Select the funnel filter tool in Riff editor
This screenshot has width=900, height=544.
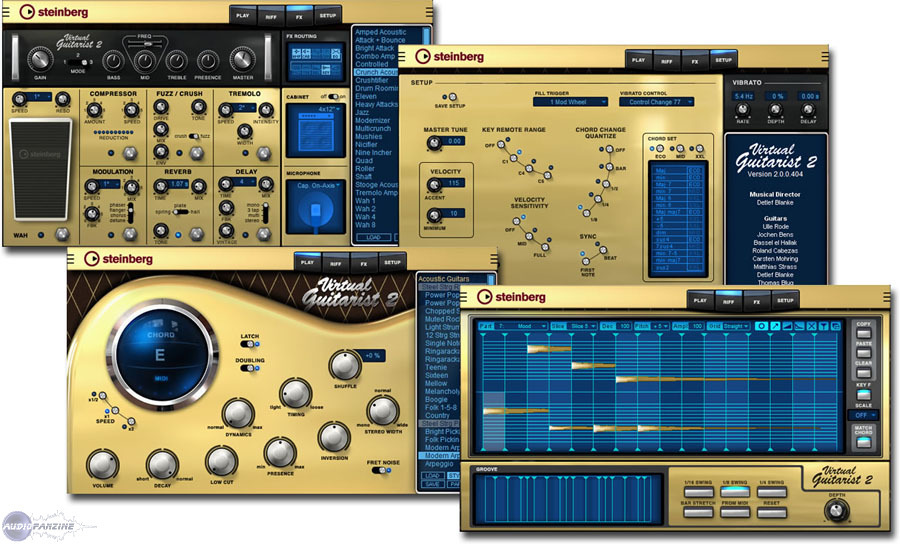point(824,326)
